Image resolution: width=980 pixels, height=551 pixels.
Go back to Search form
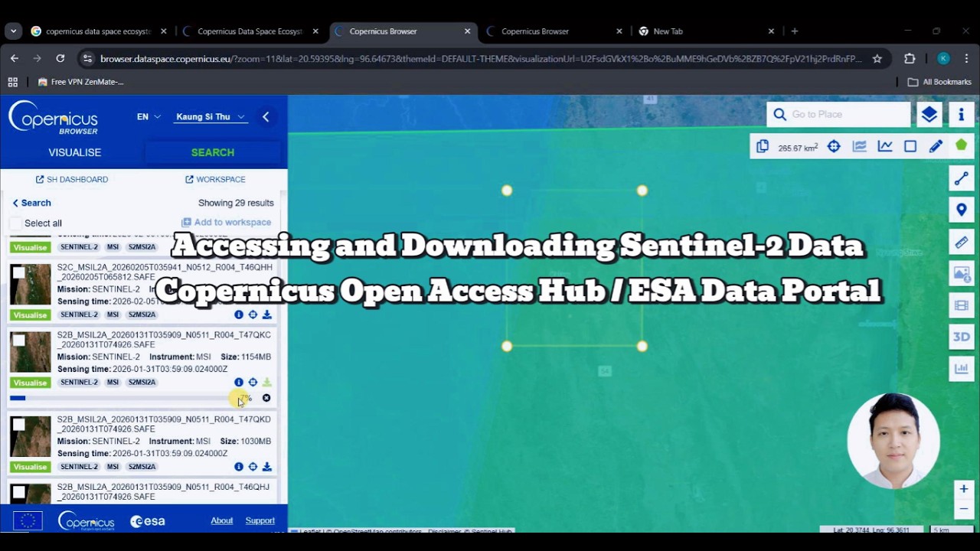31,203
